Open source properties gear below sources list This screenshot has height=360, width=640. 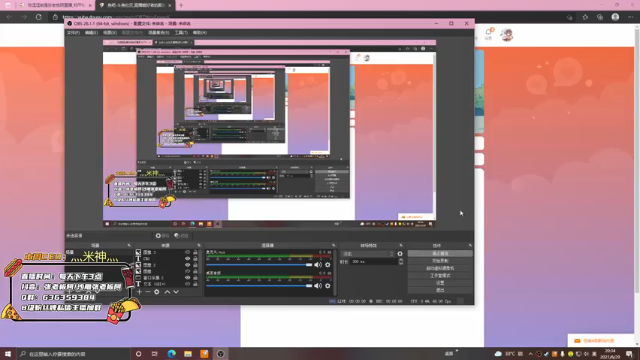[157, 292]
